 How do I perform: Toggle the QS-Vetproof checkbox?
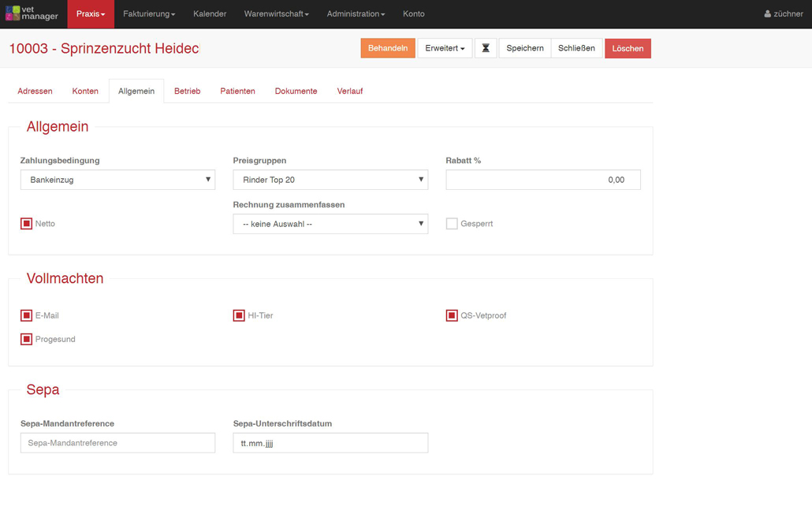point(452,315)
